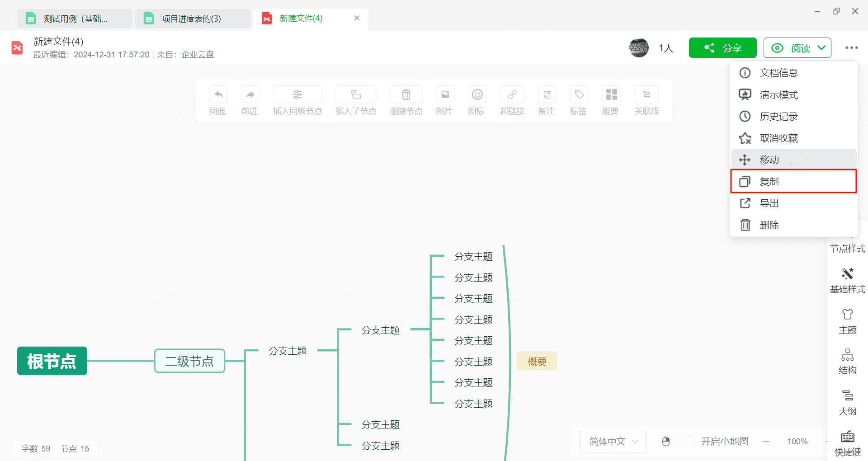
Task: Open 历史记录 from the menu
Action: pyautogui.click(x=794, y=116)
